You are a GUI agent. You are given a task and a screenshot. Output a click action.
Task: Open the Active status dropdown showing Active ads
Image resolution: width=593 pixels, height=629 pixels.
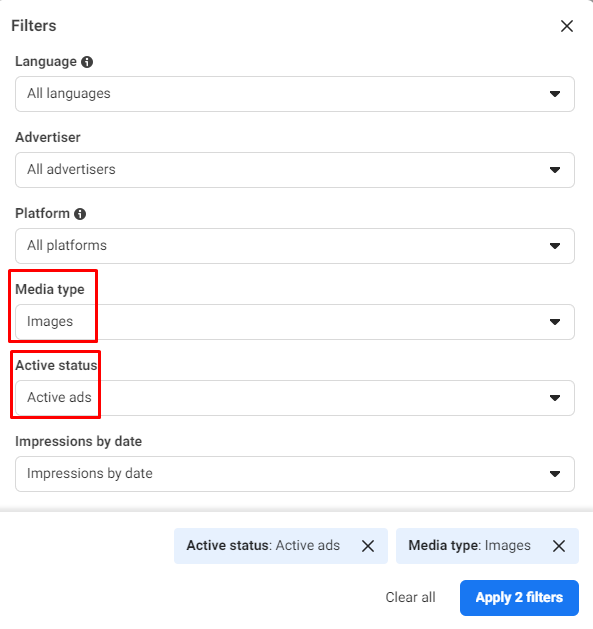[295, 398]
